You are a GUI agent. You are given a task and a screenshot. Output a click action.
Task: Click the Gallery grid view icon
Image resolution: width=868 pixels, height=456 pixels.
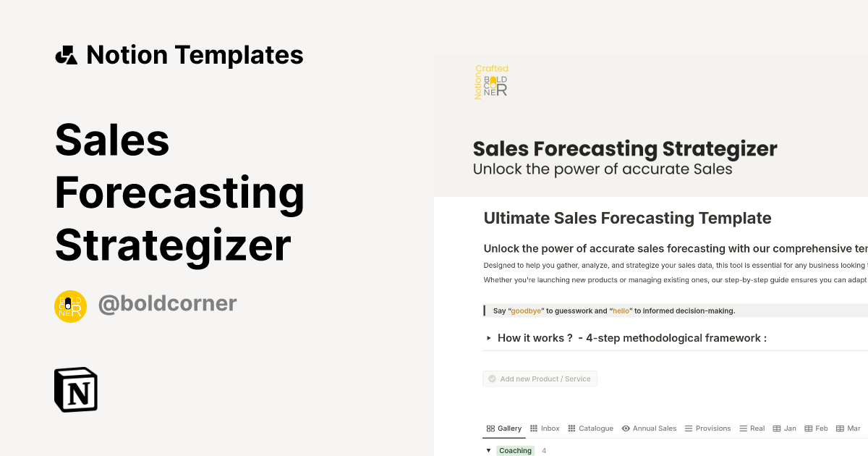(490, 428)
